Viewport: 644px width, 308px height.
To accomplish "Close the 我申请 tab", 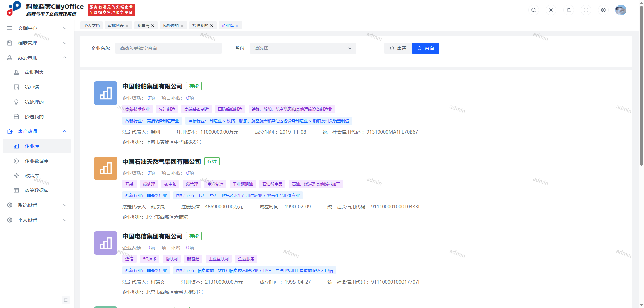I will tap(153, 26).
